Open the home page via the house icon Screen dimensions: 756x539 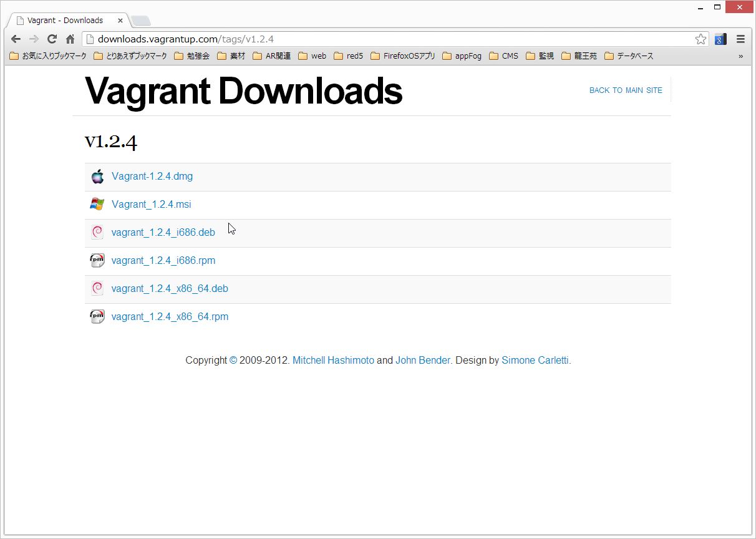pos(70,39)
